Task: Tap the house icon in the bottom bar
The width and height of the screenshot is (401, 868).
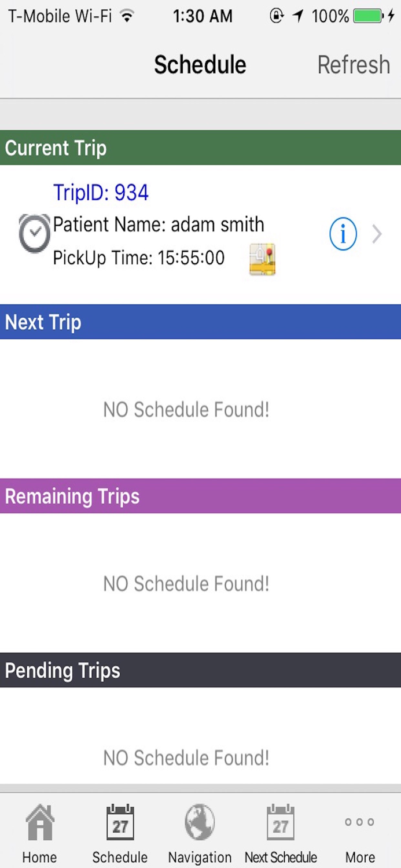Action: 40,822
